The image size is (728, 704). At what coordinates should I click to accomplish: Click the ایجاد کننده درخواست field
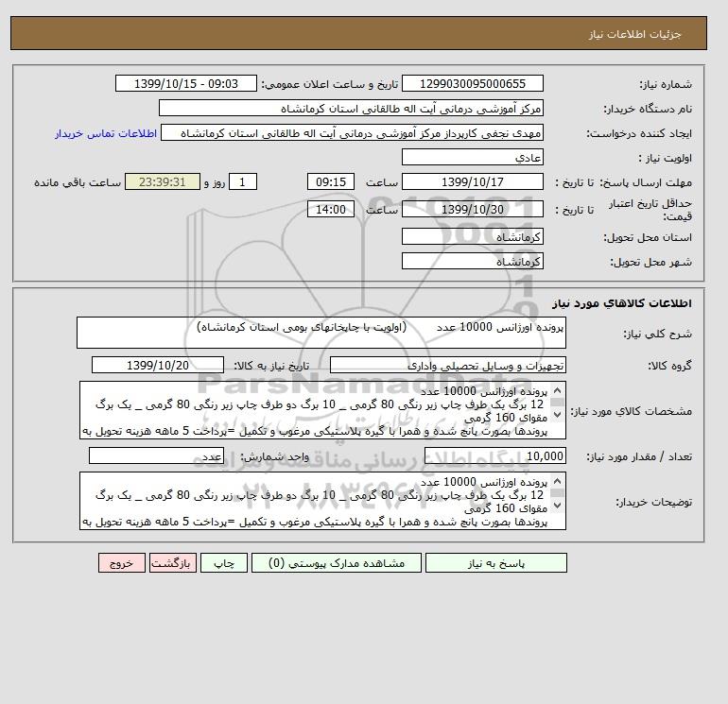(352, 132)
